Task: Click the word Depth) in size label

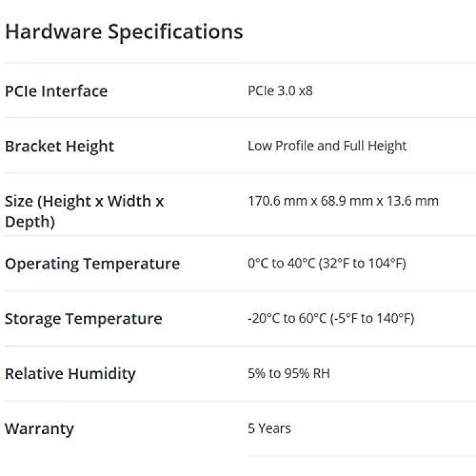Action: tap(29, 222)
